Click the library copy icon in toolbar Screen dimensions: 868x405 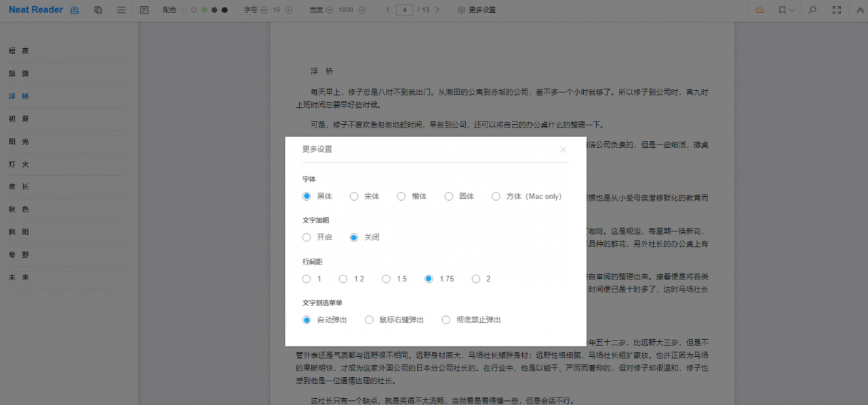[x=98, y=10]
